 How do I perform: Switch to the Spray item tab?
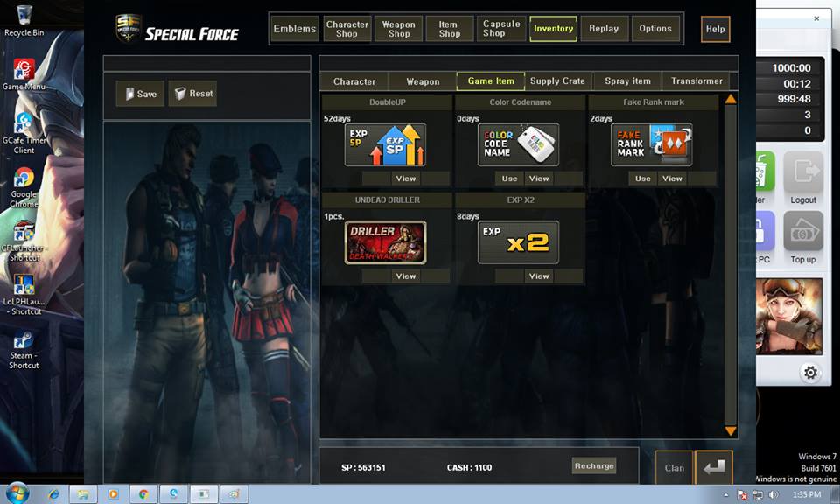[627, 80]
